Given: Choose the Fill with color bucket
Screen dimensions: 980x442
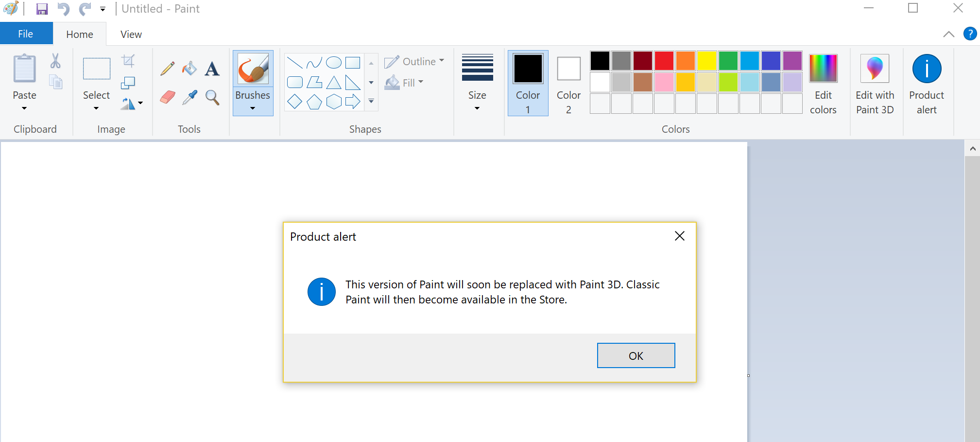Looking at the screenshot, I should pyautogui.click(x=189, y=69).
